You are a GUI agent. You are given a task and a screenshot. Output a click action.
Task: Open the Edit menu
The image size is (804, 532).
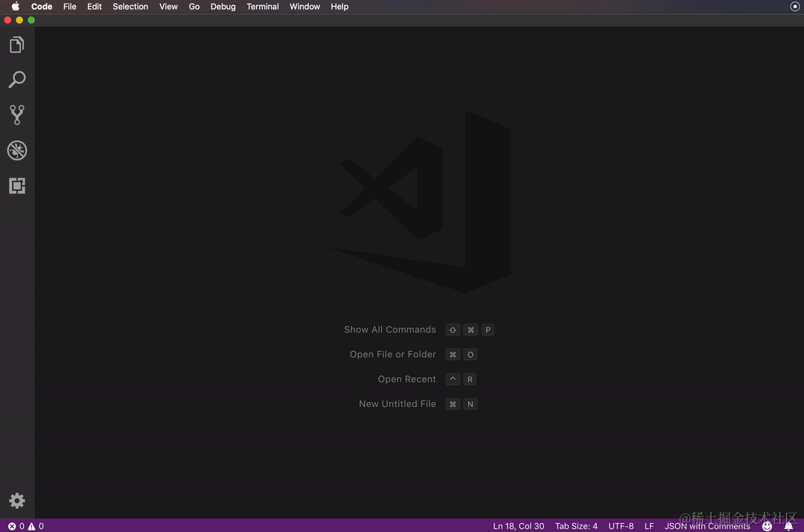(95, 6)
